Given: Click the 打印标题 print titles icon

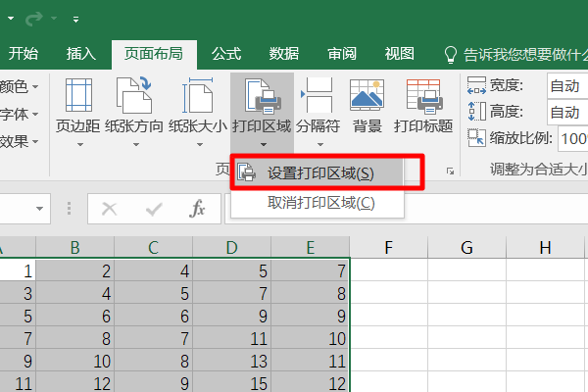Looking at the screenshot, I should pyautogui.click(x=423, y=96).
